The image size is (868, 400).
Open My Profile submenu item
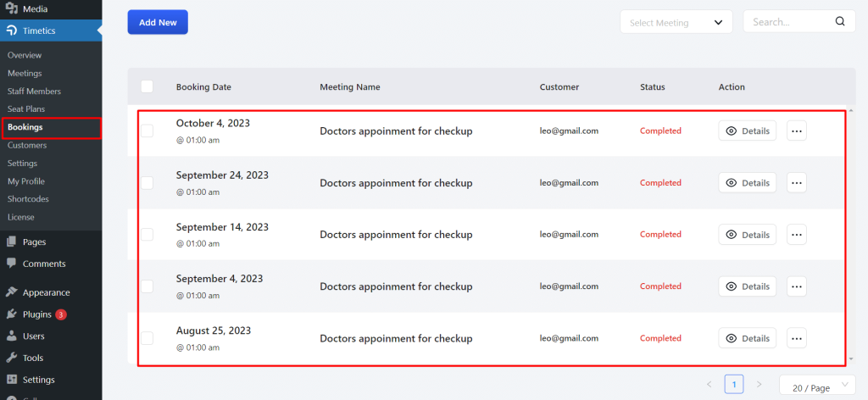(26, 181)
